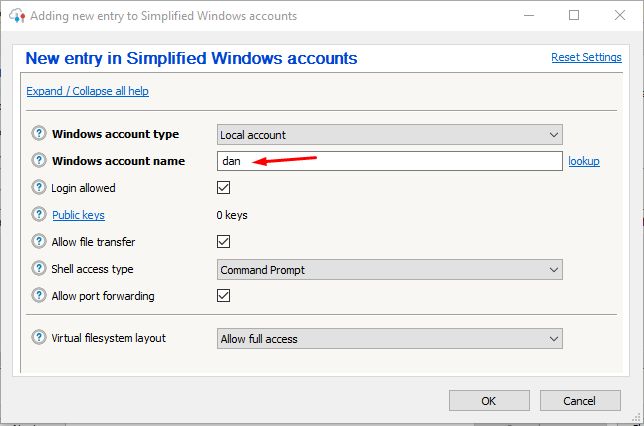Image resolution: width=644 pixels, height=426 pixels.
Task: Confirm with the OK button
Action: coord(489,401)
